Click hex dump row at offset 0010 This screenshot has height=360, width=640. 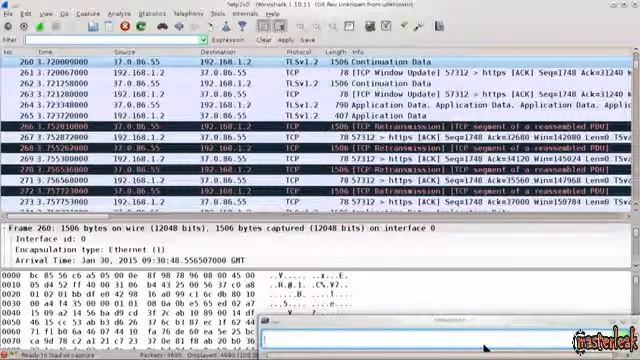click(x=176, y=285)
